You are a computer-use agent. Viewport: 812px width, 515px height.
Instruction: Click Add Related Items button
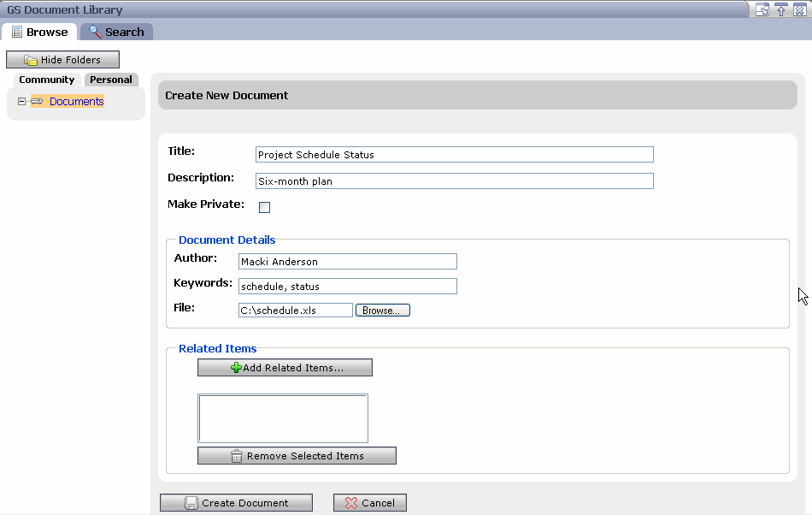[x=285, y=367]
